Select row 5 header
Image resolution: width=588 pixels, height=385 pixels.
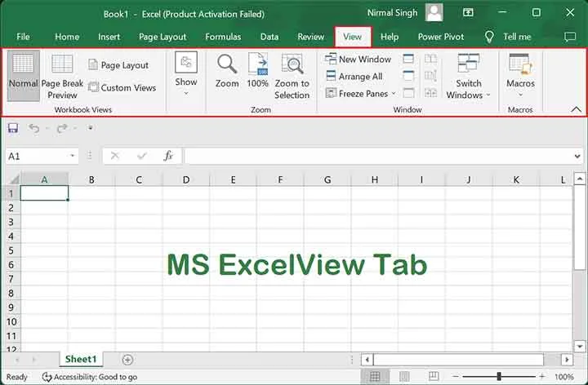[x=11, y=250]
